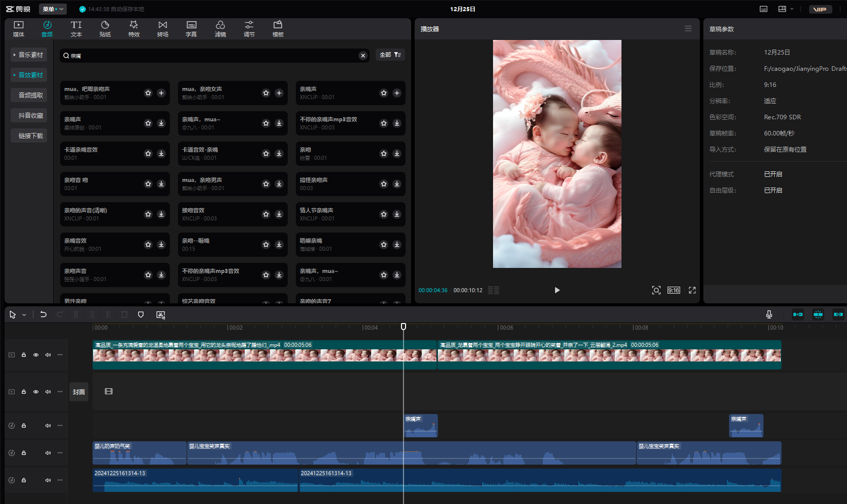Click the 封面 cover button
This screenshot has height=504, width=847.
click(79, 392)
